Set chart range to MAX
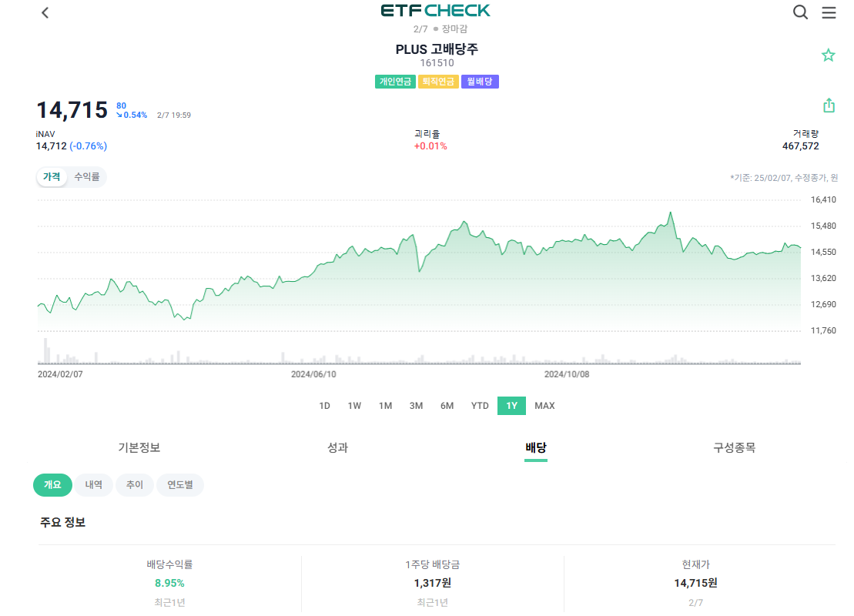 coord(544,406)
